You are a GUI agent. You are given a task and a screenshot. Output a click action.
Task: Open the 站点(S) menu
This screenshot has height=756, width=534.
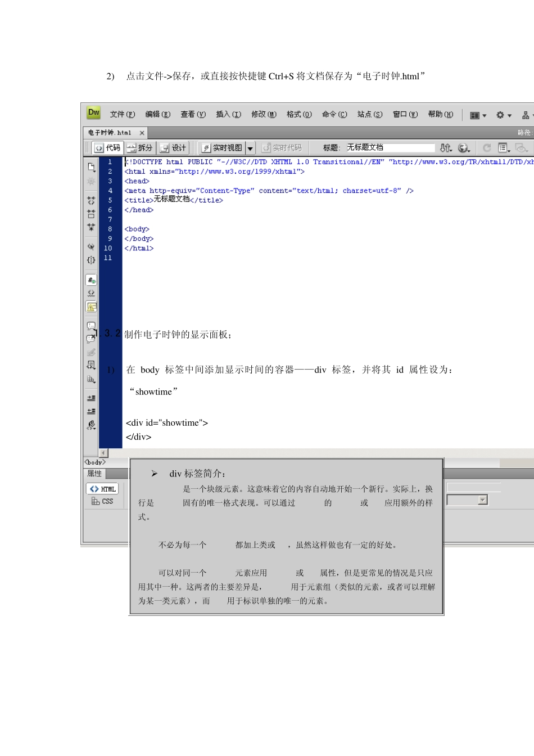370,114
